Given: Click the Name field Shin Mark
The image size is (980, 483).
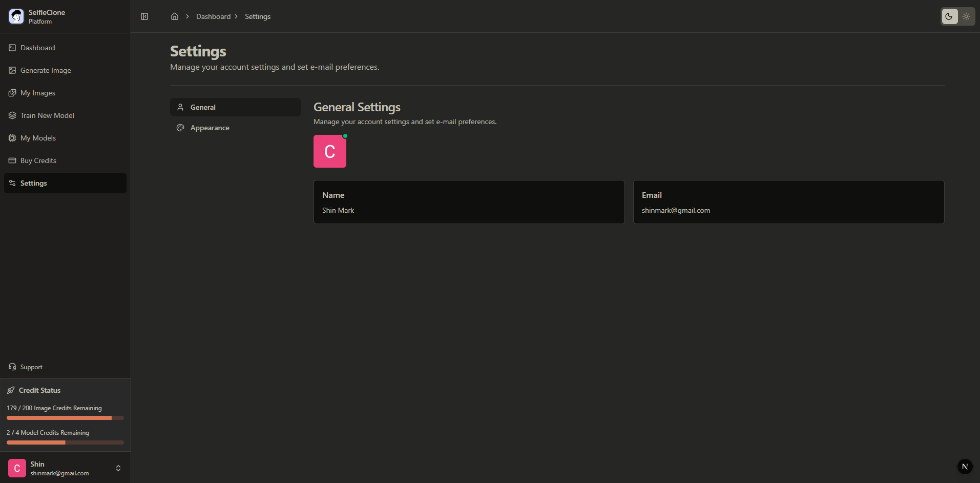Looking at the screenshot, I should click(x=469, y=202).
